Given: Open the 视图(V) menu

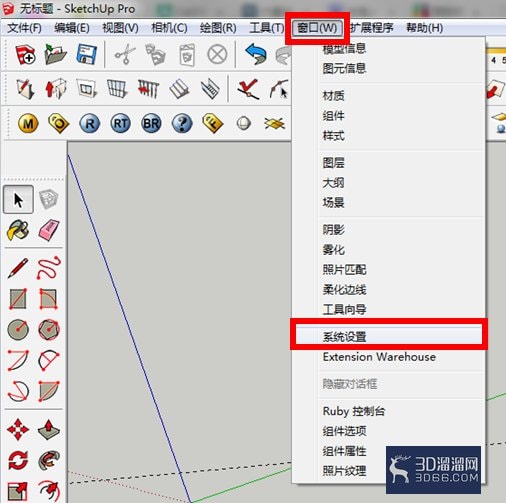Looking at the screenshot, I should click(120, 28).
